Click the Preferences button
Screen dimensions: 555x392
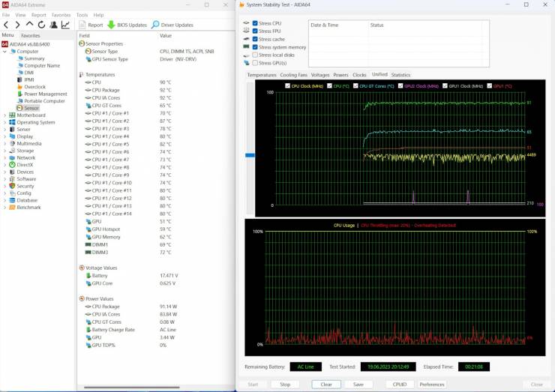click(432, 385)
